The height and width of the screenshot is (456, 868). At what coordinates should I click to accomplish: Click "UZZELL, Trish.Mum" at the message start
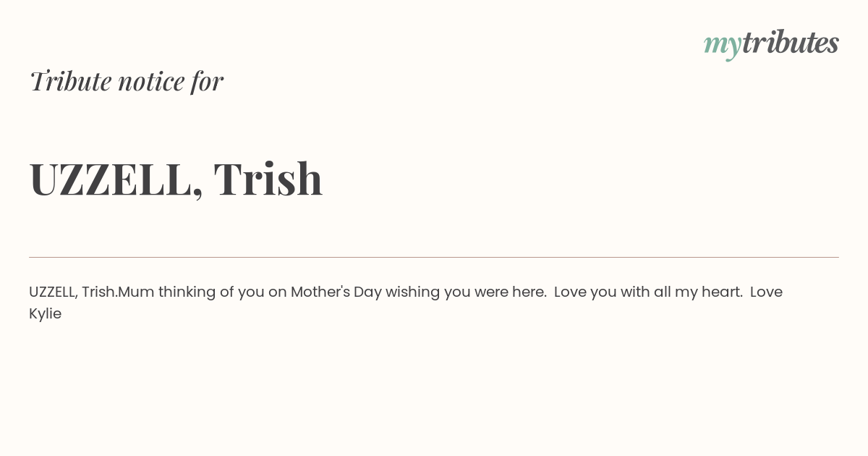(92, 292)
